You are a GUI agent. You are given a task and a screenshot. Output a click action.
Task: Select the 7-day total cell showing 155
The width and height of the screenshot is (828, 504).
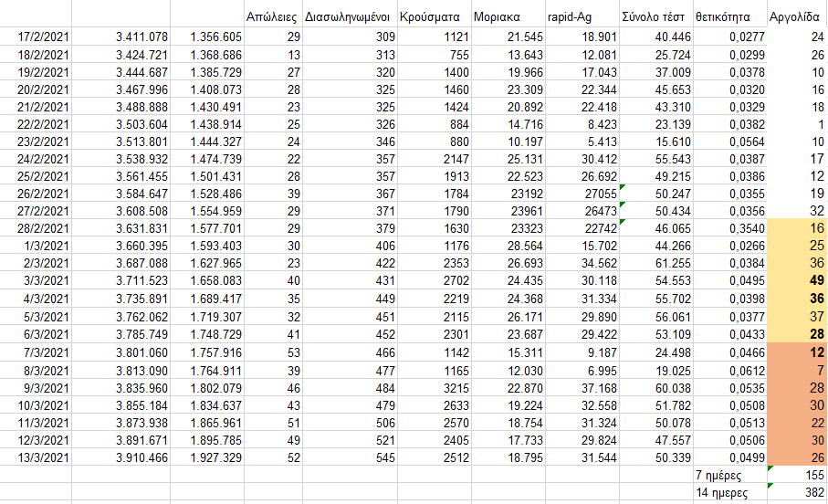(796, 475)
